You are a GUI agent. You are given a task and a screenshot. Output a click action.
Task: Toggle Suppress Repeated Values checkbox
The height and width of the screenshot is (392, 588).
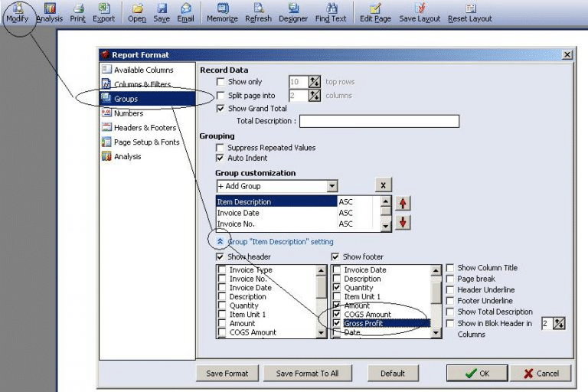pos(221,148)
